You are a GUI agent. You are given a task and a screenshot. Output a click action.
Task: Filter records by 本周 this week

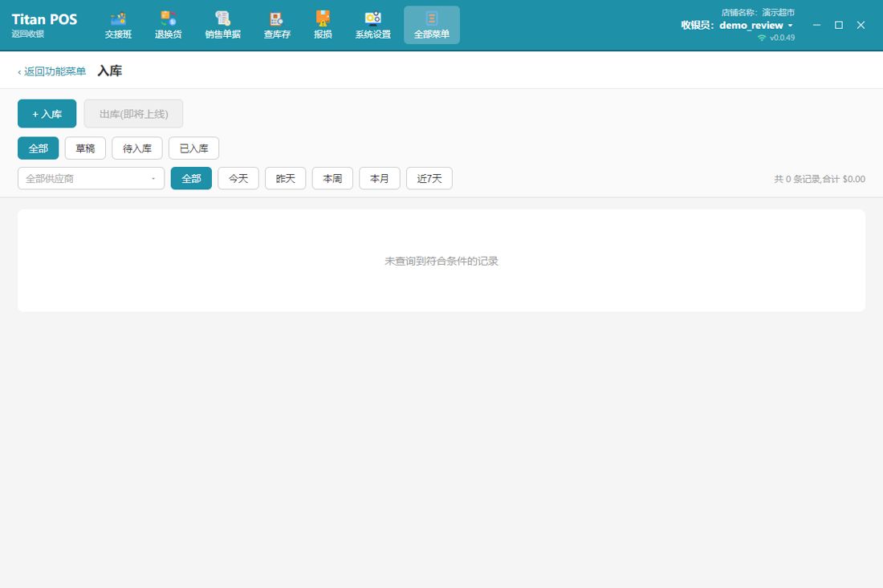(x=332, y=178)
